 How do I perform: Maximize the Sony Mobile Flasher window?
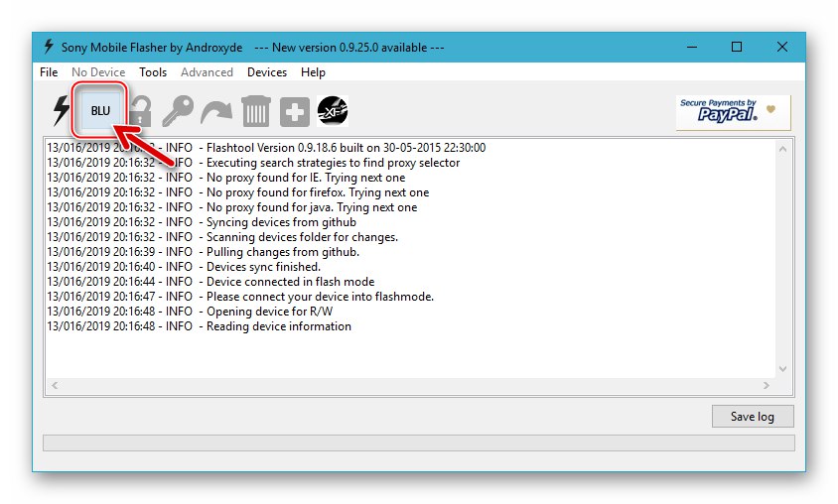click(x=737, y=47)
